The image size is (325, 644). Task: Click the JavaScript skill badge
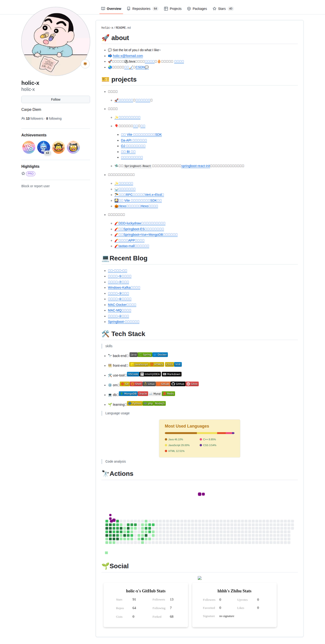(x=139, y=364)
